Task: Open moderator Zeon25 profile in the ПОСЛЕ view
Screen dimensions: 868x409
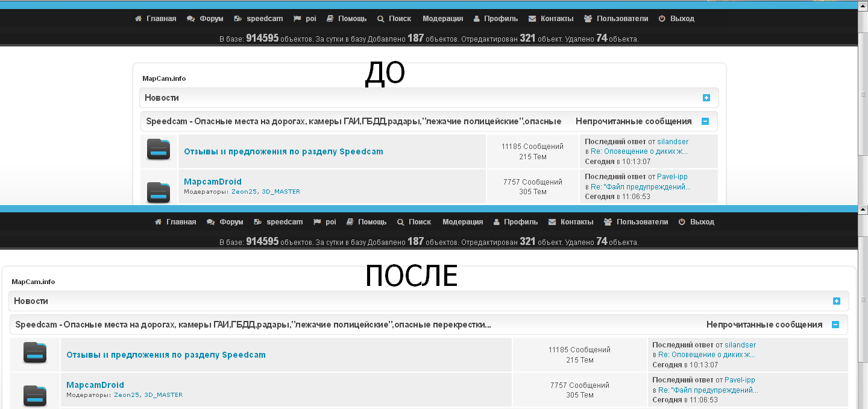Action: point(127,395)
